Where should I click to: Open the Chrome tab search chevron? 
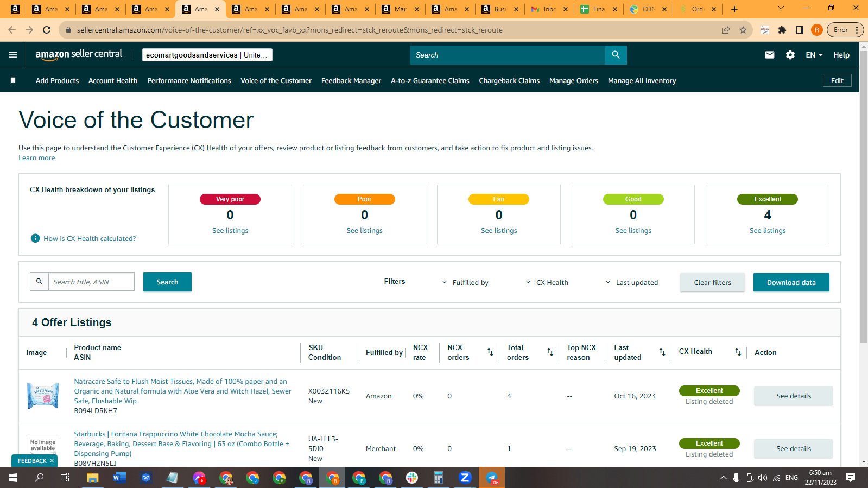coord(781,8)
